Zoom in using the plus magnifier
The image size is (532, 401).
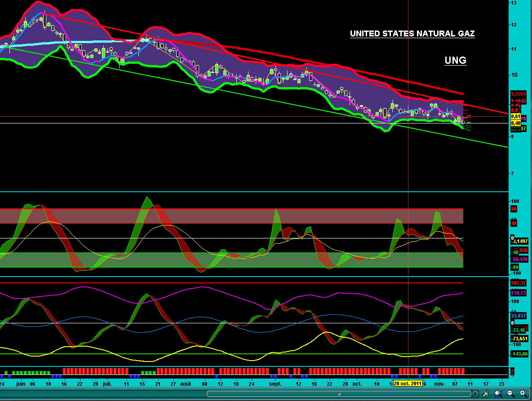click(523, 393)
